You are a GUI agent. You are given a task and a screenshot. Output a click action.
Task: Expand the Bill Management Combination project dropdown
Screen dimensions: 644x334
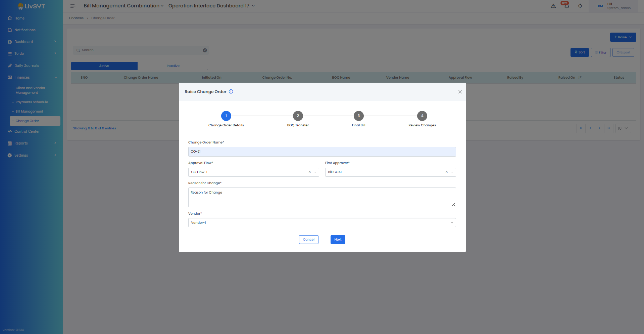(x=123, y=6)
